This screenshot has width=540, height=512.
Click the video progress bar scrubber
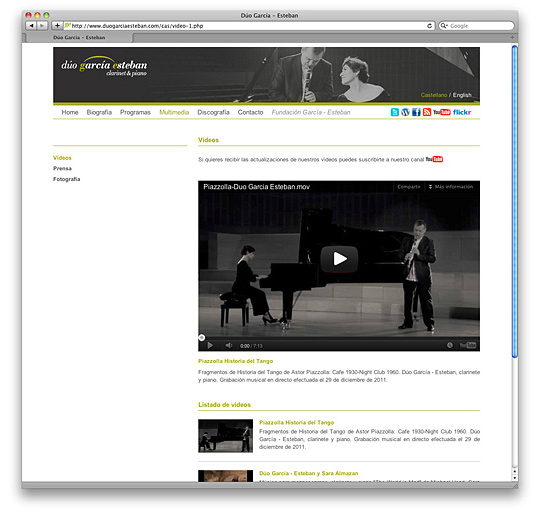202,338
